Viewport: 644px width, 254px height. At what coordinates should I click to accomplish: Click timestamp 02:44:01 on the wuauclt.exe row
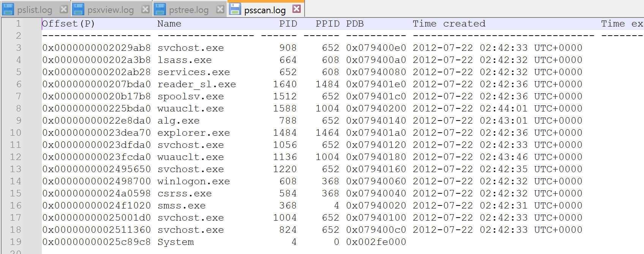[x=504, y=108]
